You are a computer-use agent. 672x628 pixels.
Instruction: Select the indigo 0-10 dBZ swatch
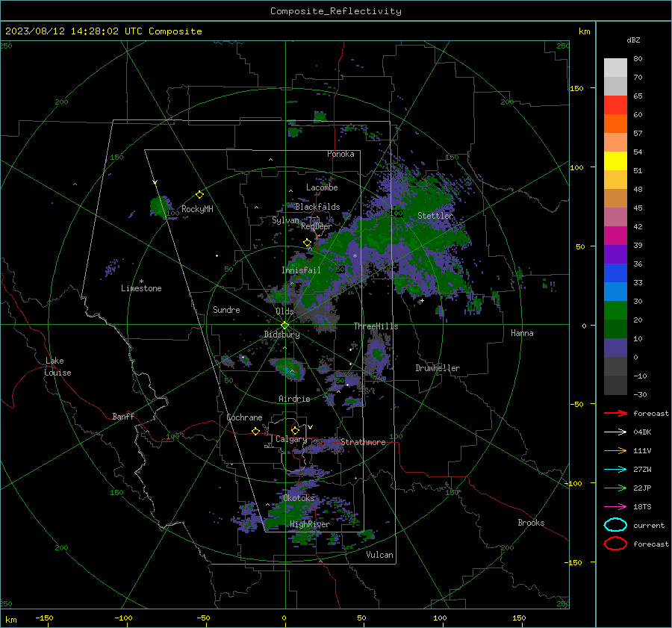[615, 348]
